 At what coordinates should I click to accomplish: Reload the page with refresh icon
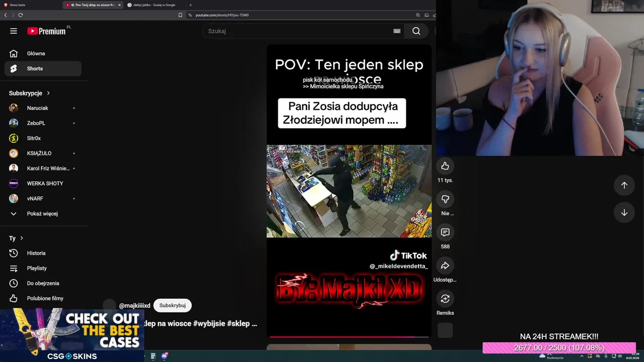pos(21,15)
